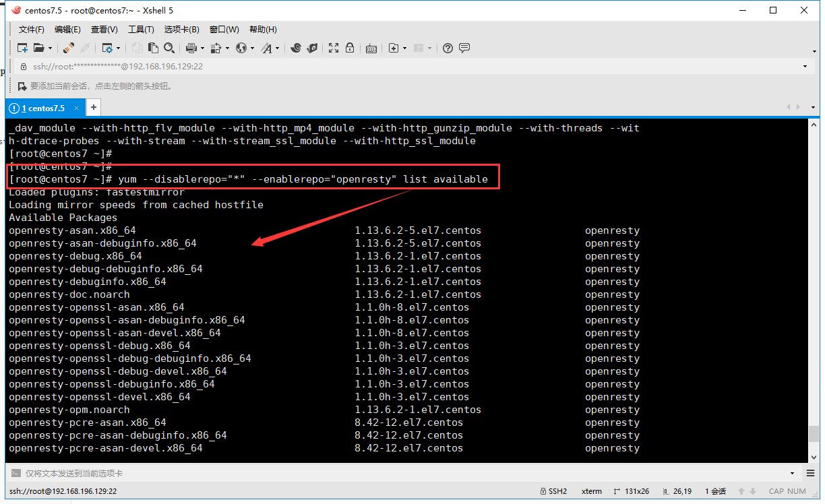
Task: Expand the Open Session folder dropdown arrow
Action: point(50,49)
